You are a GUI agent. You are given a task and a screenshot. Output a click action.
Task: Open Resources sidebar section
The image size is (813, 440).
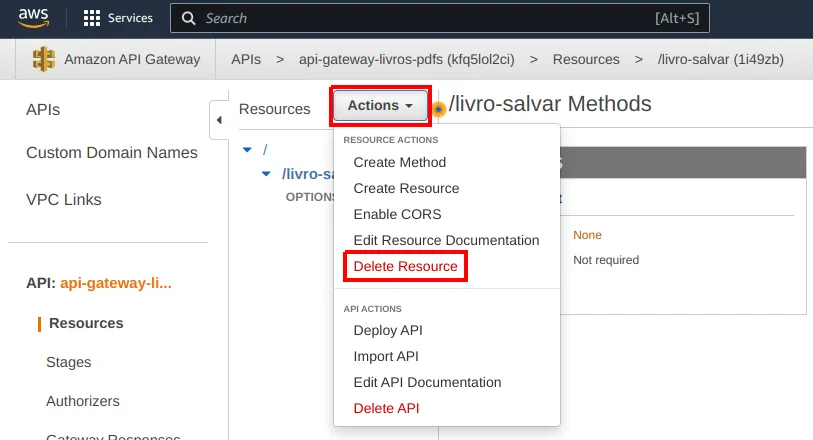point(86,323)
